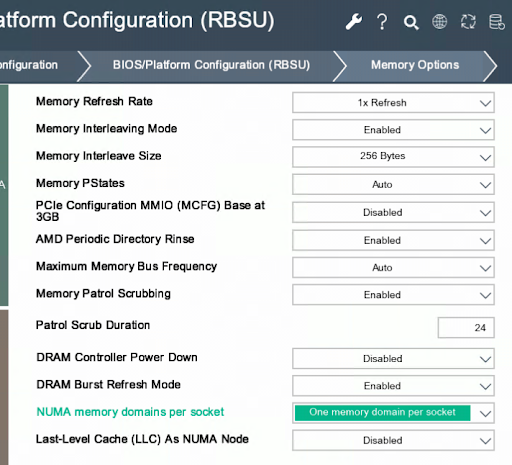Expand Memory Patrol Scrubbing dropdown
The width and height of the screenshot is (512, 465).
point(393,295)
